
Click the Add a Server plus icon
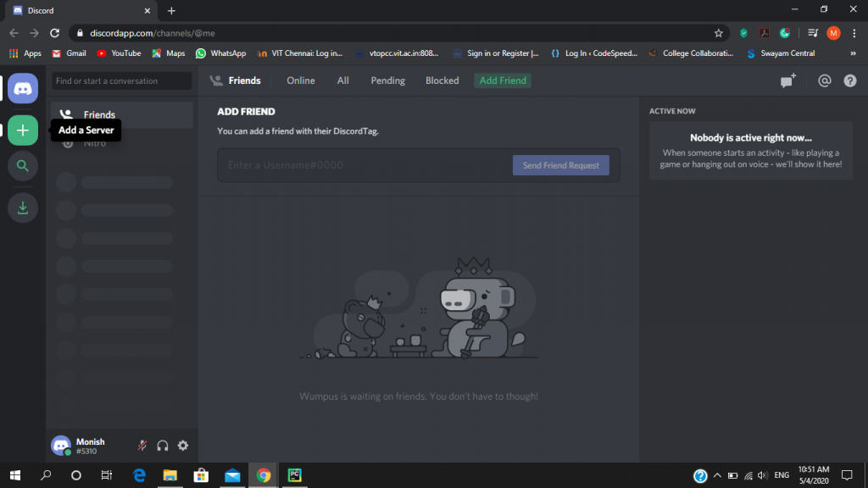[x=22, y=130]
